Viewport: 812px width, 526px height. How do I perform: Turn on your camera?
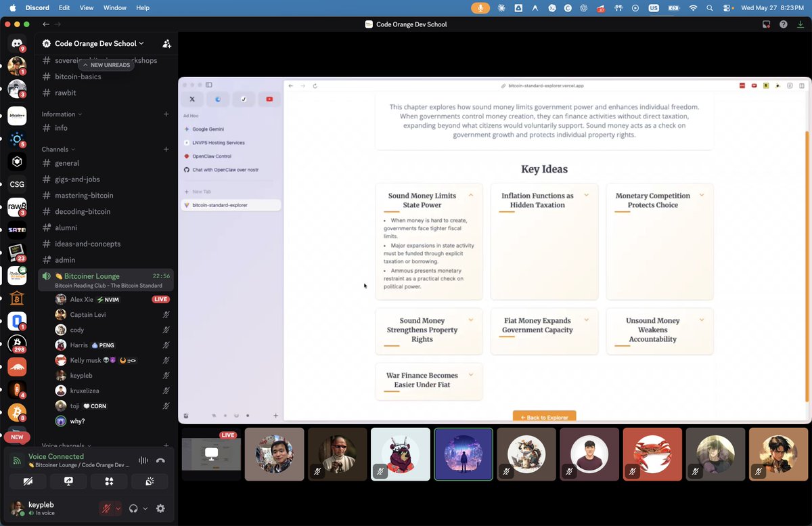tap(28, 481)
